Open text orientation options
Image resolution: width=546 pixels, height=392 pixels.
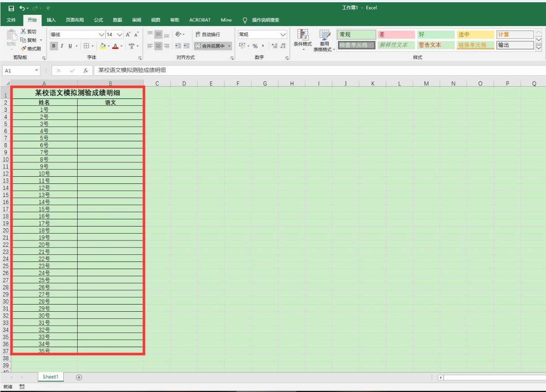pyautogui.click(x=178, y=35)
